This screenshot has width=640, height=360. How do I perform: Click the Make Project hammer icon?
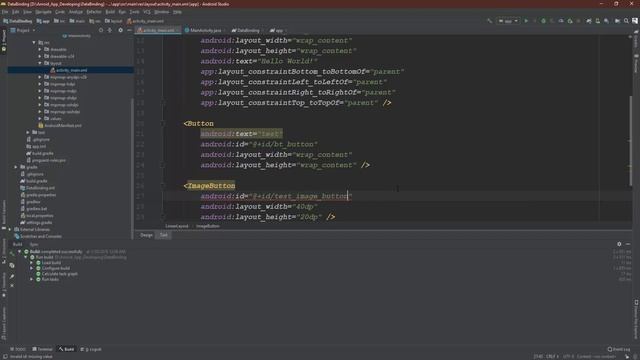click(x=489, y=21)
